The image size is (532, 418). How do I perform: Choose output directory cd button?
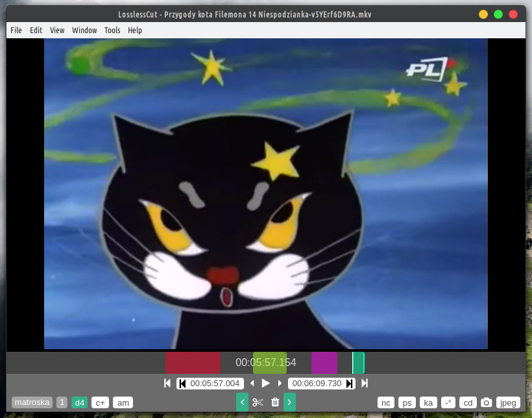click(x=468, y=402)
